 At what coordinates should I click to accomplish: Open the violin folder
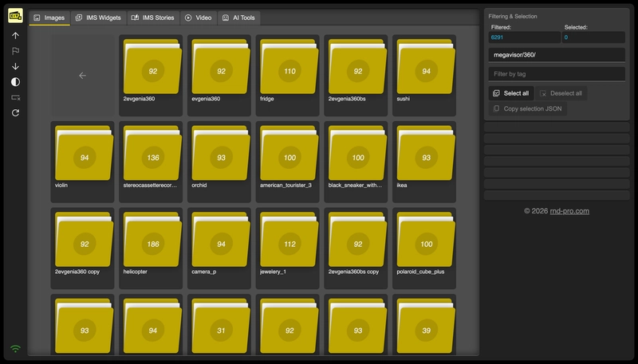tap(83, 162)
